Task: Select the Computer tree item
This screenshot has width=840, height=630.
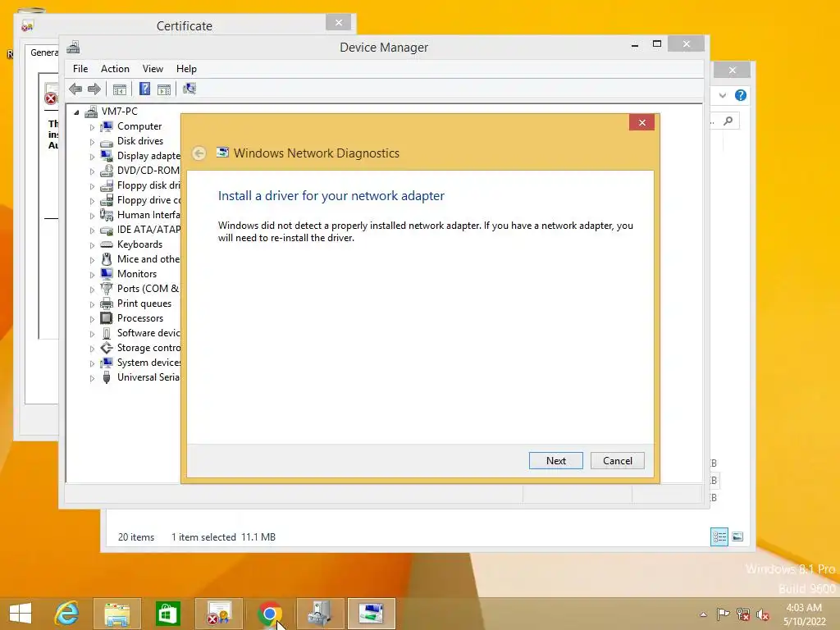Action: [139, 126]
